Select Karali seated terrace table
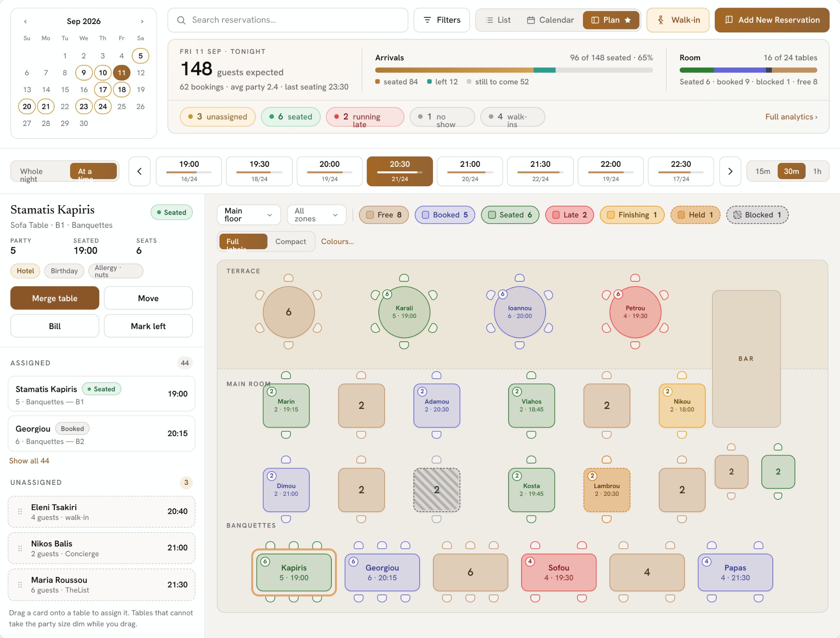Viewport: 840px width, 638px height. pyautogui.click(x=404, y=312)
